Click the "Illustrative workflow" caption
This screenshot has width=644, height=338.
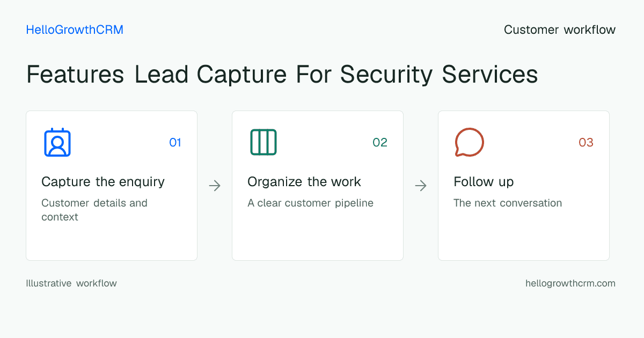(71, 283)
